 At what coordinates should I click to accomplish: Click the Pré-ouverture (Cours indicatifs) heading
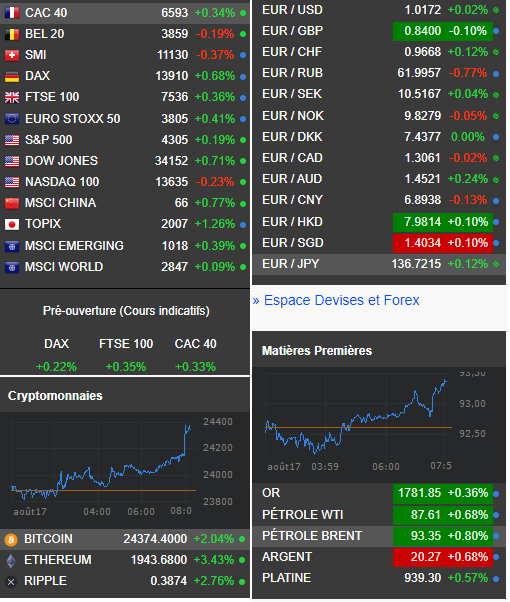(126, 311)
